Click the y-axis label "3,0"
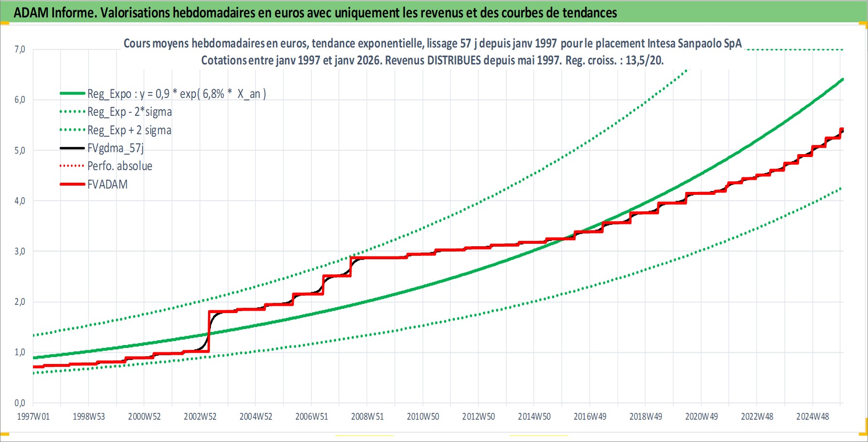868x442 pixels. pos(20,251)
